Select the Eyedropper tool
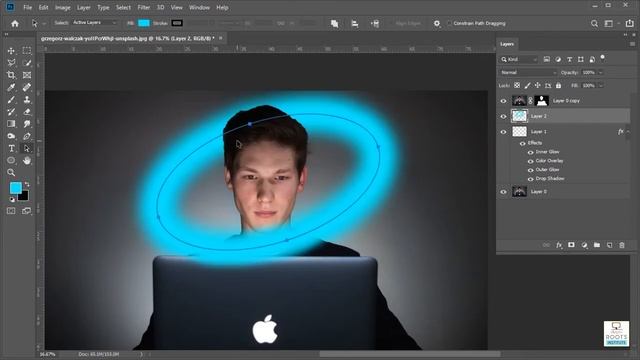640x360 pixels. click(11, 87)
